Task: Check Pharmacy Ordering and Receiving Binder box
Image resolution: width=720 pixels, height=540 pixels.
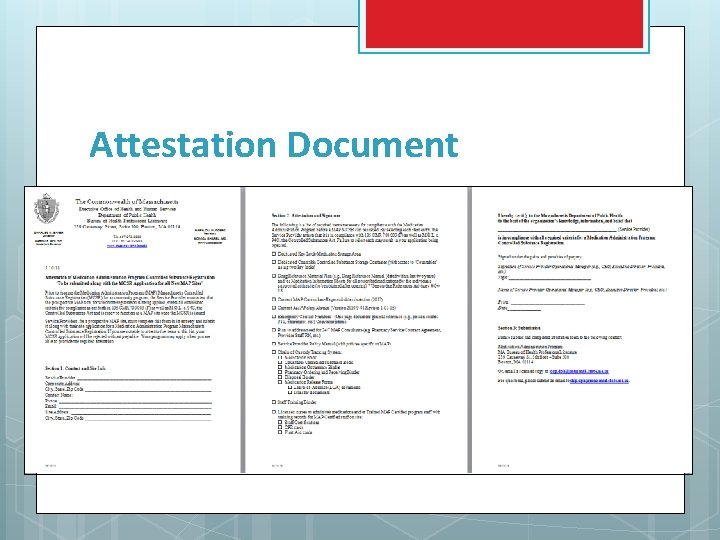Action: coord(280,372)
